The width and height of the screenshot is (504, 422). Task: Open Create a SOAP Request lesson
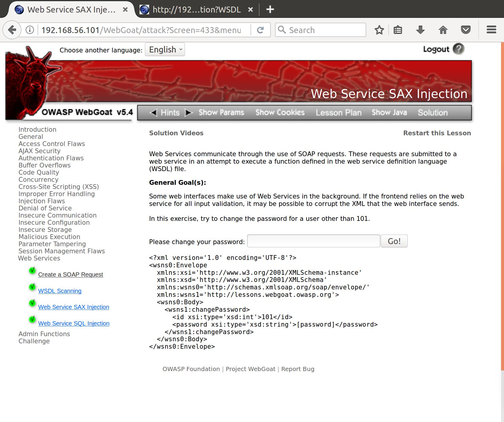pyautogui.click(x=70, y=274)
